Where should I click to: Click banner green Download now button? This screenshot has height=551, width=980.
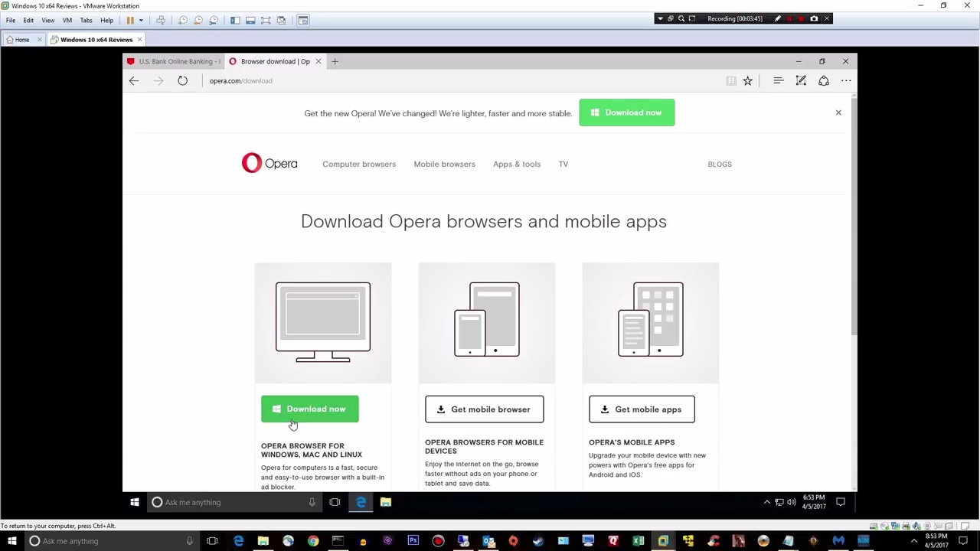point(627,112)
